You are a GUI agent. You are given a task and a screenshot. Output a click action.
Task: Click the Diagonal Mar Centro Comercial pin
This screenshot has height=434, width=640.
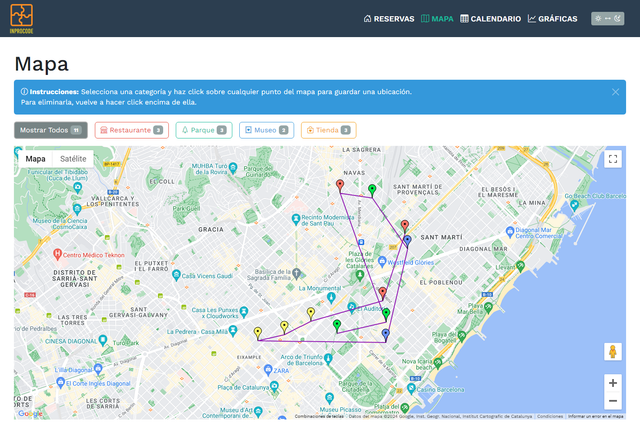(x=509, y=231)
